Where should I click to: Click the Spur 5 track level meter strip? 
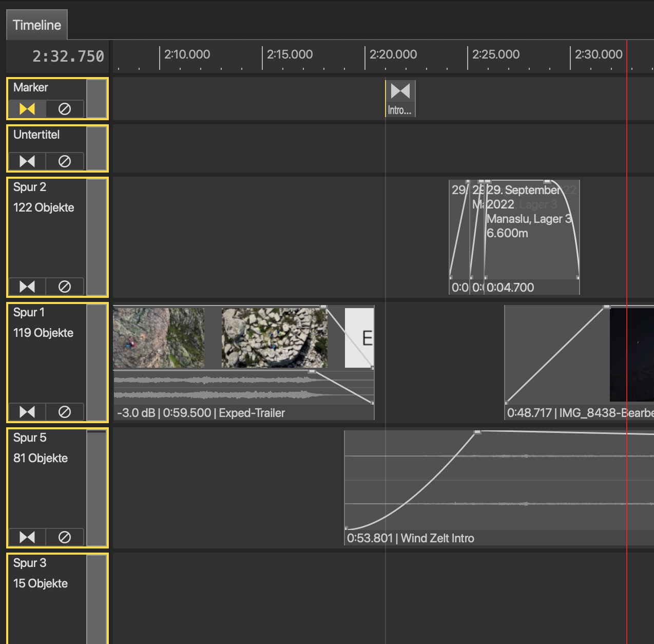click(x=97, y=488)
